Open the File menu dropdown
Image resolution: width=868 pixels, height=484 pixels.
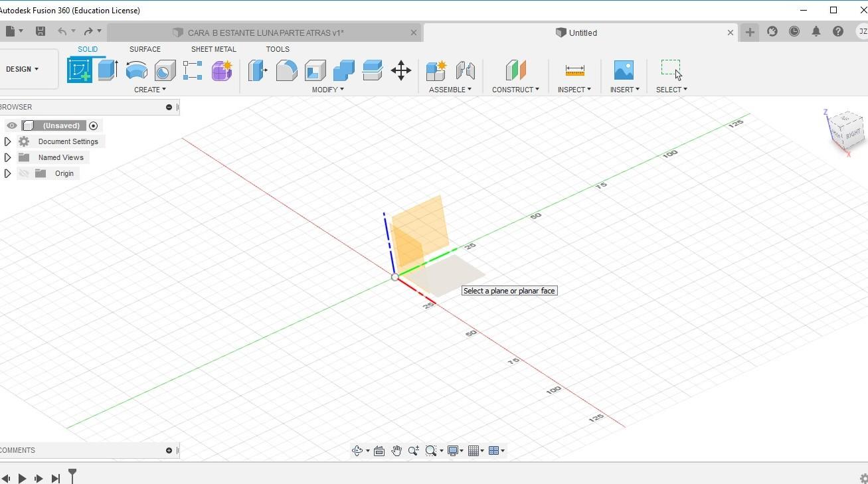point(13,31)
